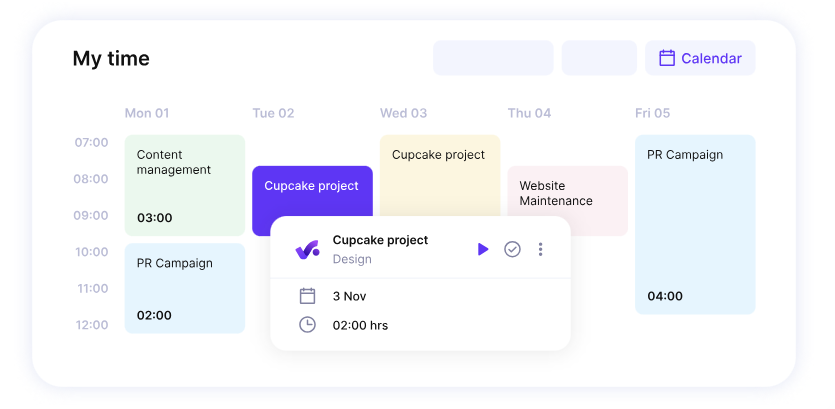Select the Fri 05 day header
This screenshot has width=835, height=409.
pyautogui.click(x=652, y=113)
